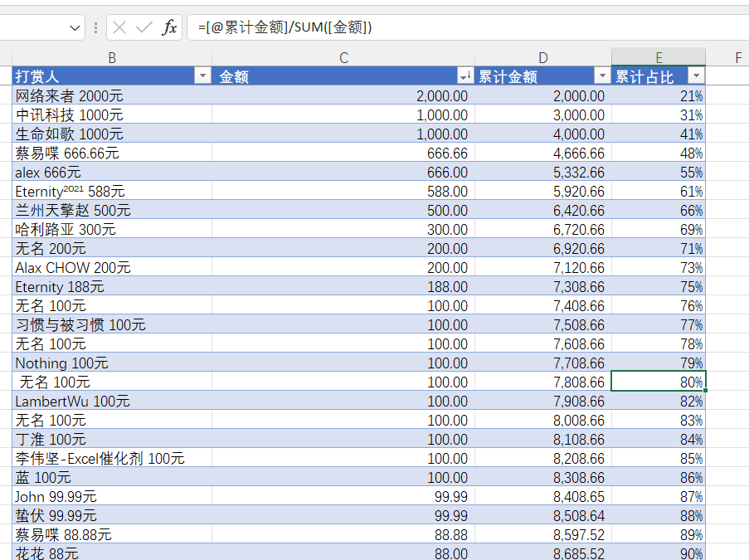The height and width of the screenshot is (560, 749).
Task: Select cell '蔡易喋 666.66元'
Action: pos(112,153)
